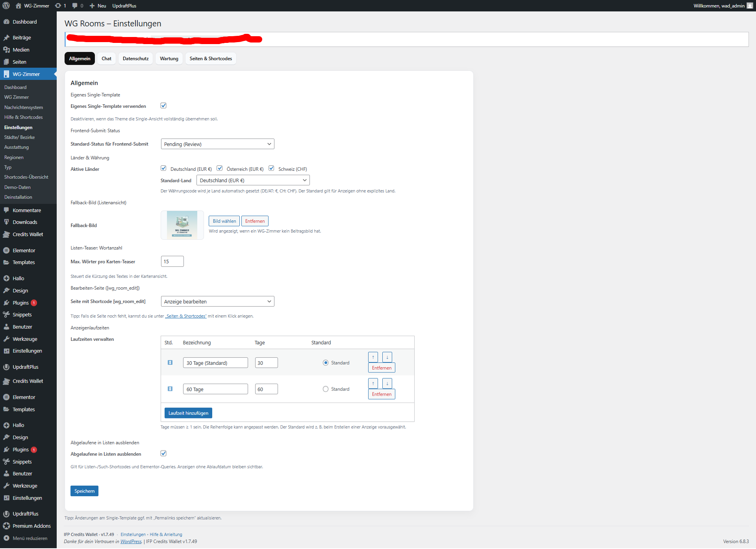The image size is (756, 549).
Task: Move the 30 Tage row up
Action: click(x=373, y=357)
